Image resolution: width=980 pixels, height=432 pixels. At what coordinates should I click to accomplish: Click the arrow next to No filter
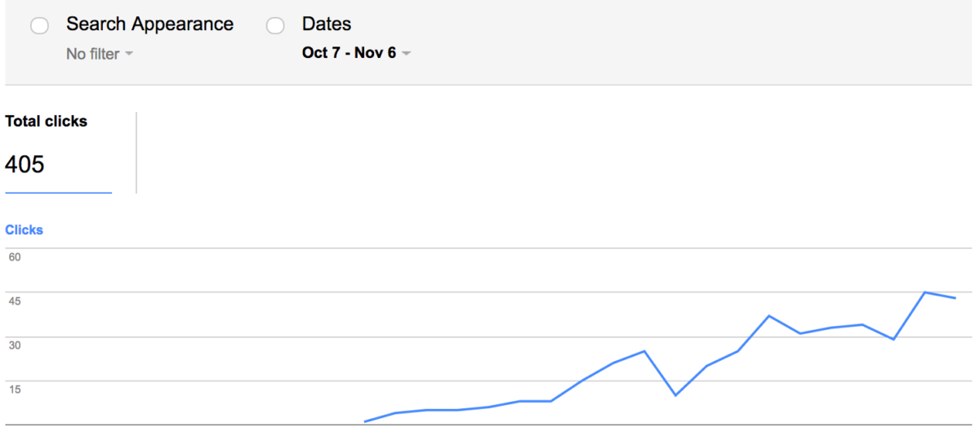pyautogui.click(x=128, y=55)
